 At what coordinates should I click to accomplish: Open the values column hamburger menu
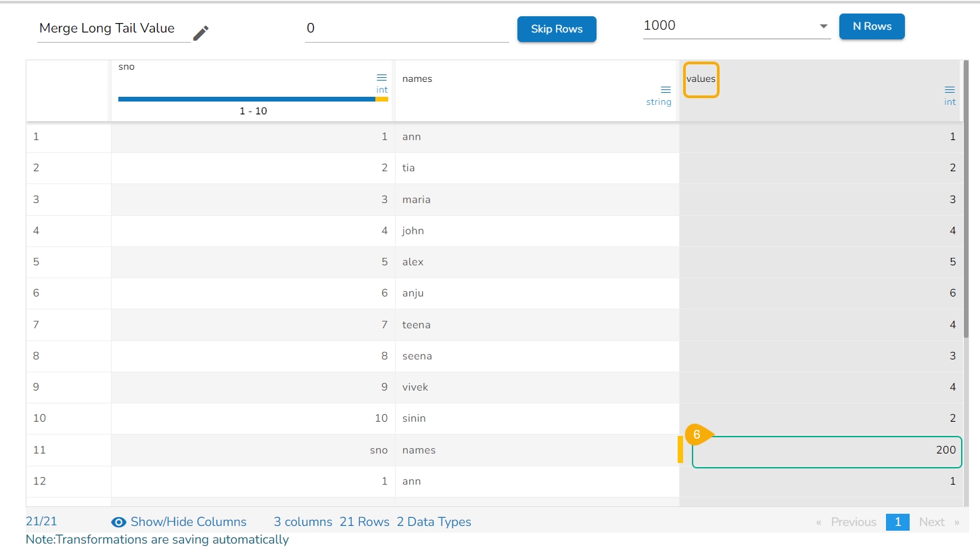tap(950, 90)
